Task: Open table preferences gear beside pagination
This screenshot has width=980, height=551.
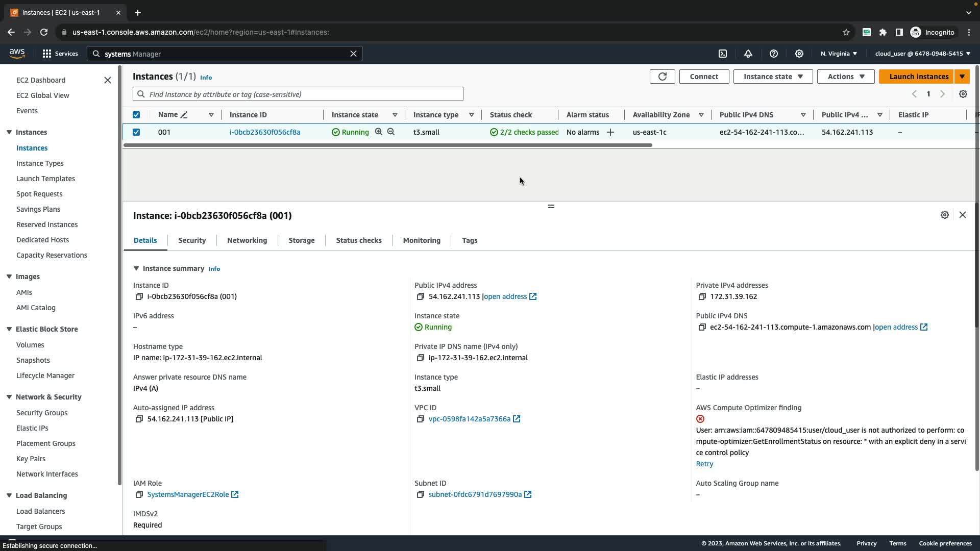Action: pyautogui.click(x=963, y=94)
